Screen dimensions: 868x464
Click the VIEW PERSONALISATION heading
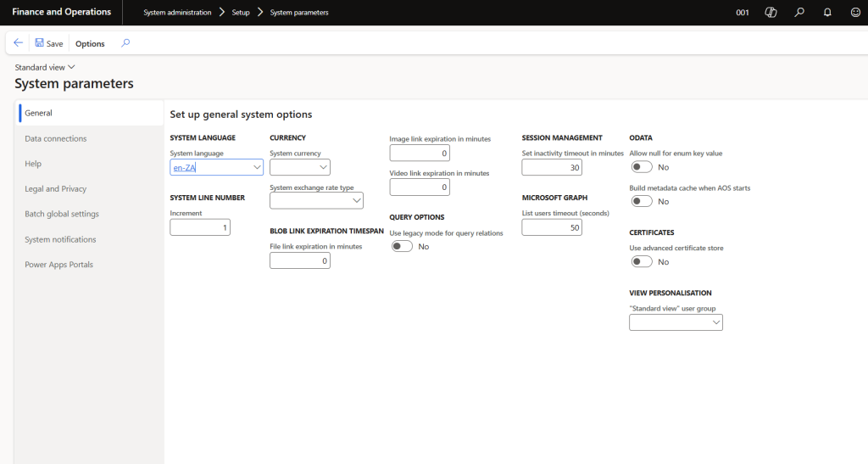[670, 293]
